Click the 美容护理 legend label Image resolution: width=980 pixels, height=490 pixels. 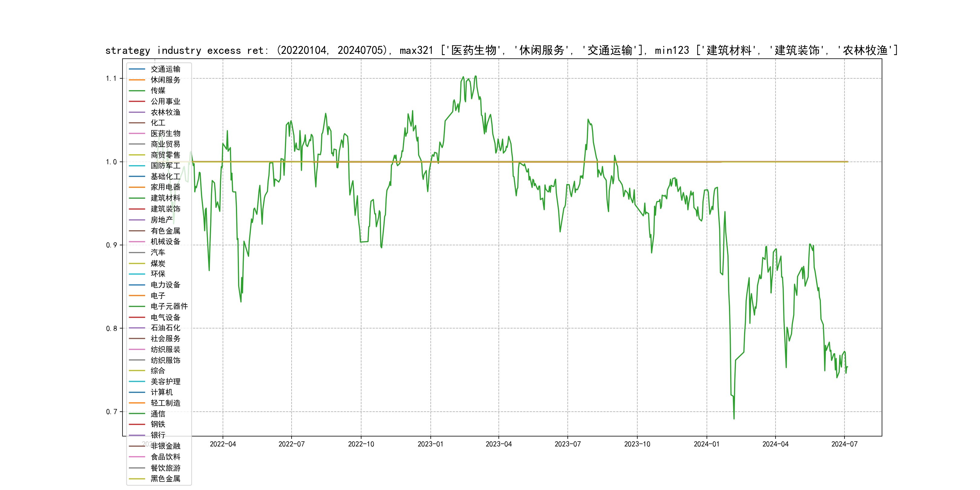pos(165,381)
